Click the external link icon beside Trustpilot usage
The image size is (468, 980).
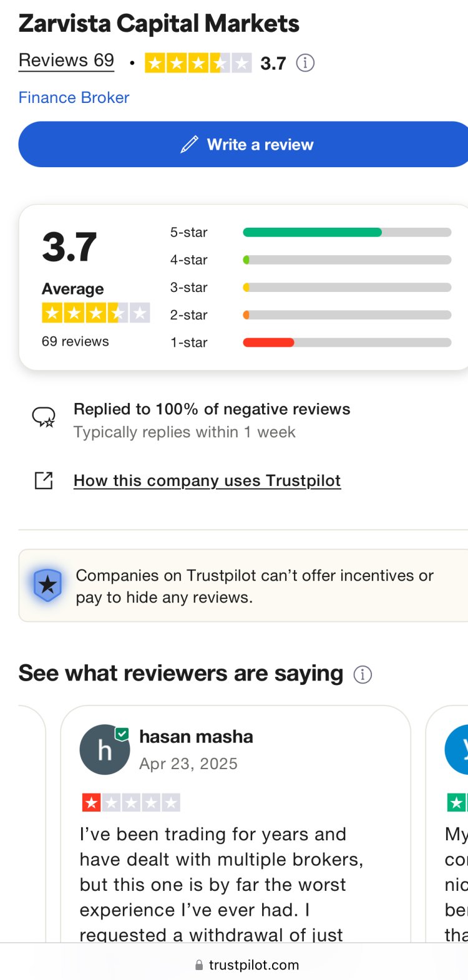44,480
